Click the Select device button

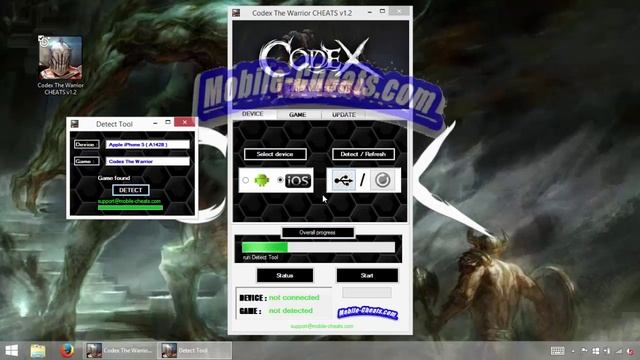point(275,154)
